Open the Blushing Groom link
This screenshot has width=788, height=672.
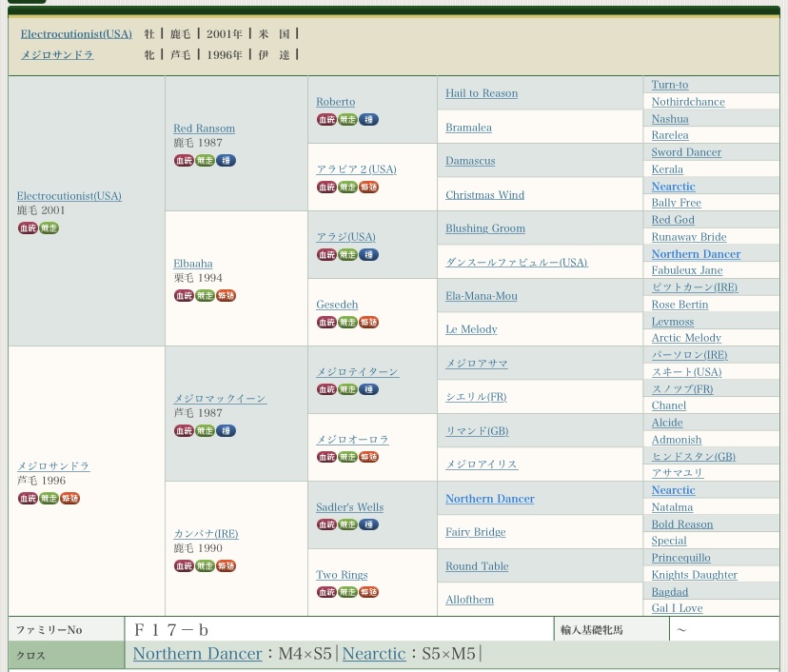[485, 228]
